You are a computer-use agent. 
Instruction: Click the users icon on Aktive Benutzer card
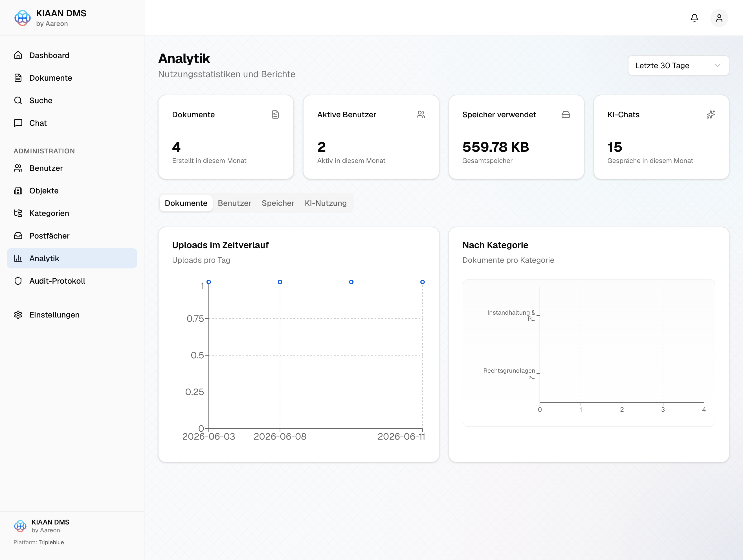pyautogui.click(x=421, y=115)
